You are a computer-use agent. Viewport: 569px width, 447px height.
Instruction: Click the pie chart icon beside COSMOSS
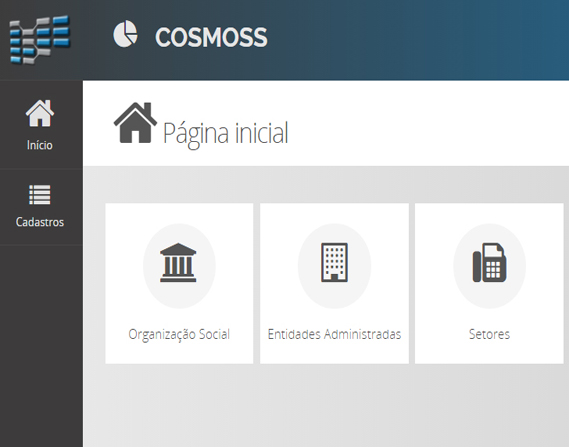click(x=125, y=34)
